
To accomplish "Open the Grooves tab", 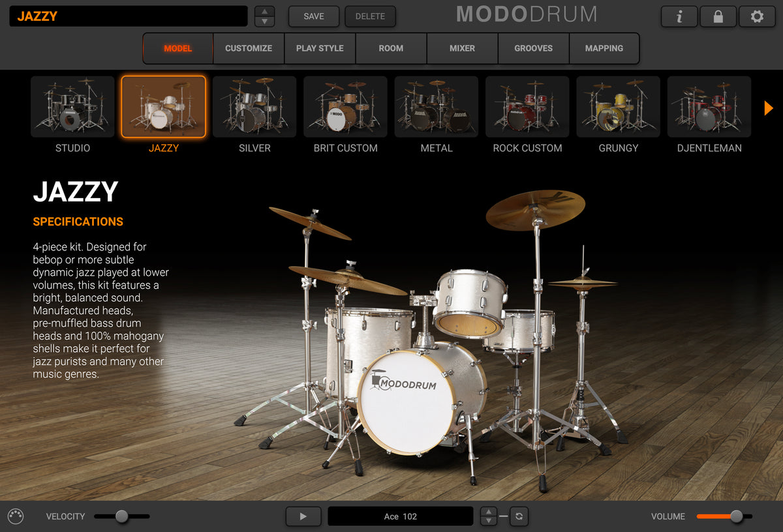I will click(533, 48).
